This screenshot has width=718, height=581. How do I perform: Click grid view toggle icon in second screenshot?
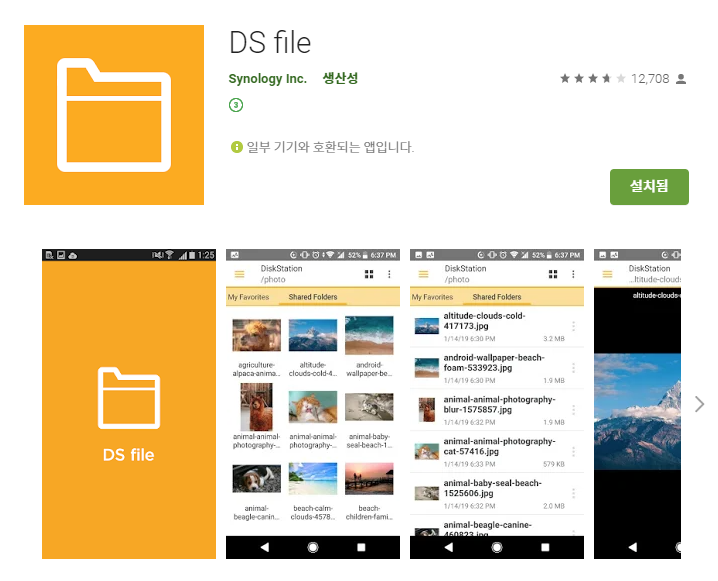(369, 274)
